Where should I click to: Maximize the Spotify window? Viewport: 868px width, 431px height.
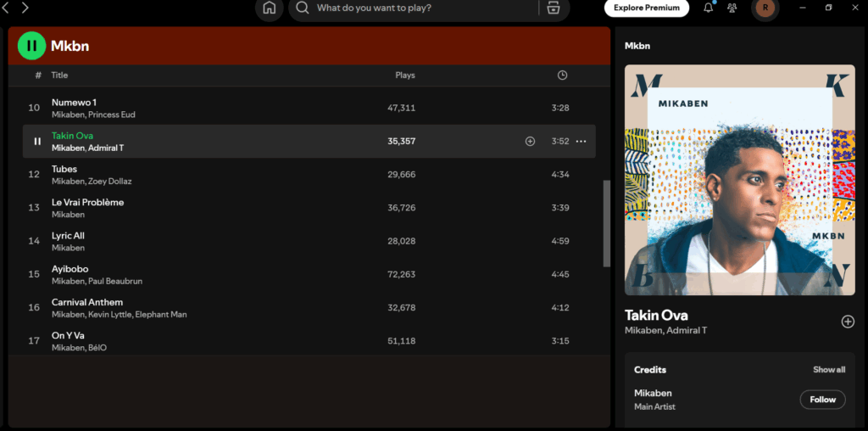pyautogui.click(x=829, y=8)
